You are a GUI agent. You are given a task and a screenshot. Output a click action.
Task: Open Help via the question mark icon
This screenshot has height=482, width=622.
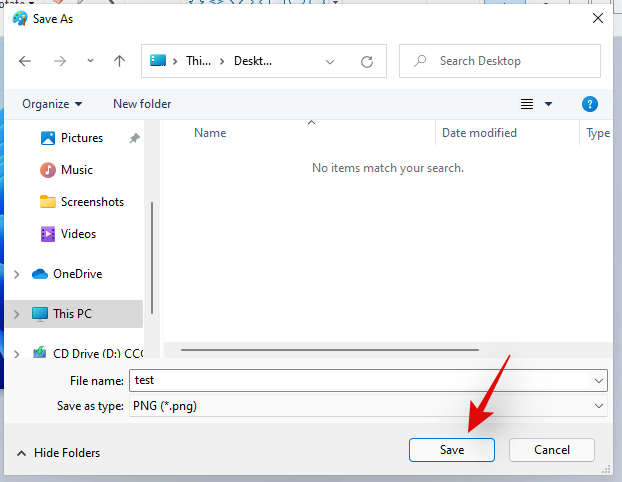(x=589, y=104)
